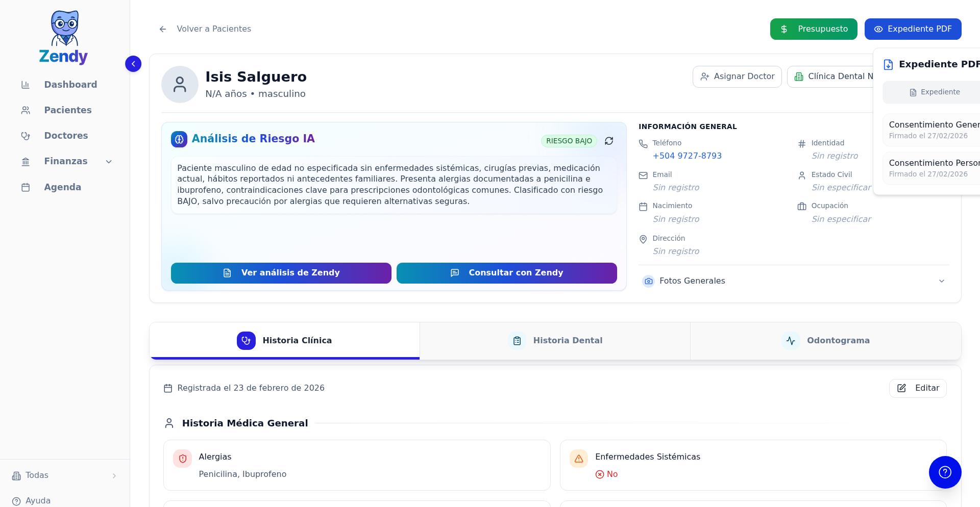Click the back arrow to Volver a Pacientes
This screenshot has height=507, width=980.
(x=162, y=29)
